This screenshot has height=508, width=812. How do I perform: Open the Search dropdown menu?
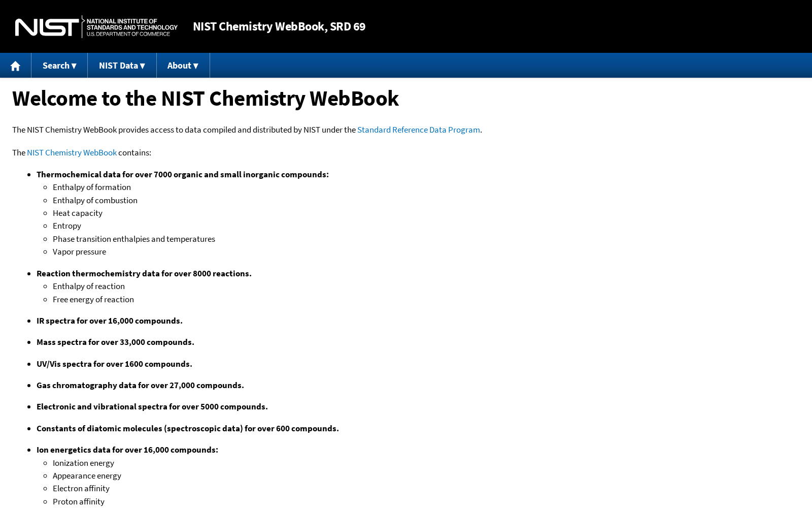click(59, 66)
